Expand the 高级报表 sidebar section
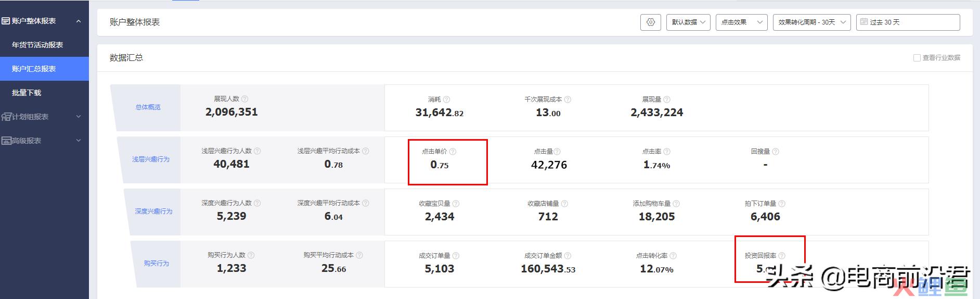 [79, 141]
